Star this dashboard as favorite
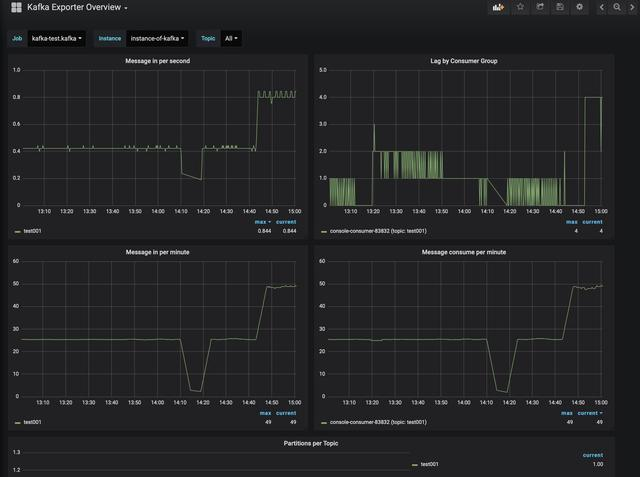Image resolution: width=640 pixels, height=477 pixels. click(520, 7)
